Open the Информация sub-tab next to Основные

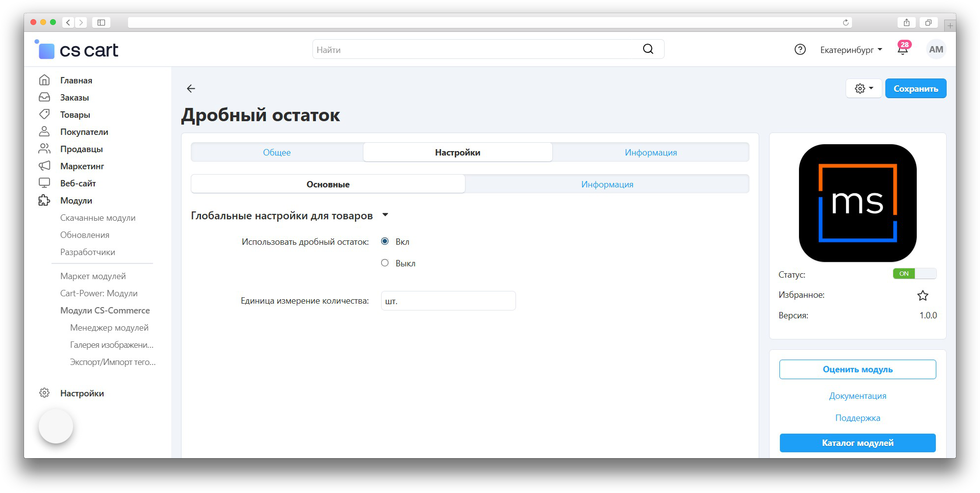tap(607, 184)
